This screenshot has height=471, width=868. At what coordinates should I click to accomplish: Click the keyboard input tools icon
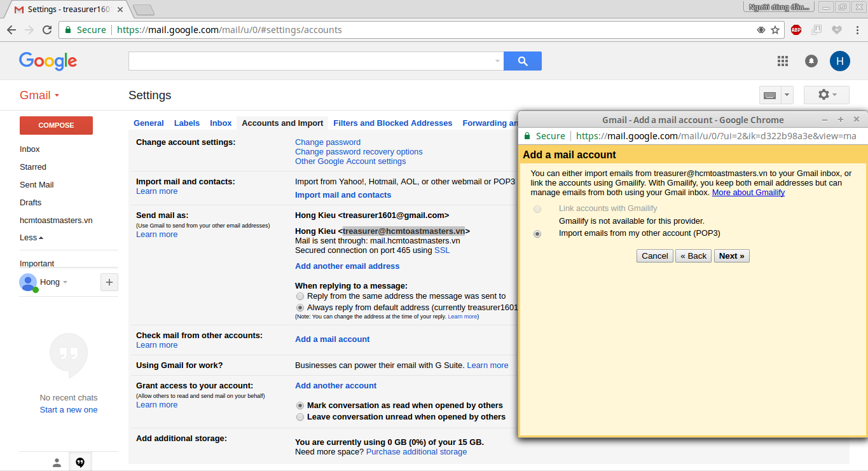(x=769, y=95)
